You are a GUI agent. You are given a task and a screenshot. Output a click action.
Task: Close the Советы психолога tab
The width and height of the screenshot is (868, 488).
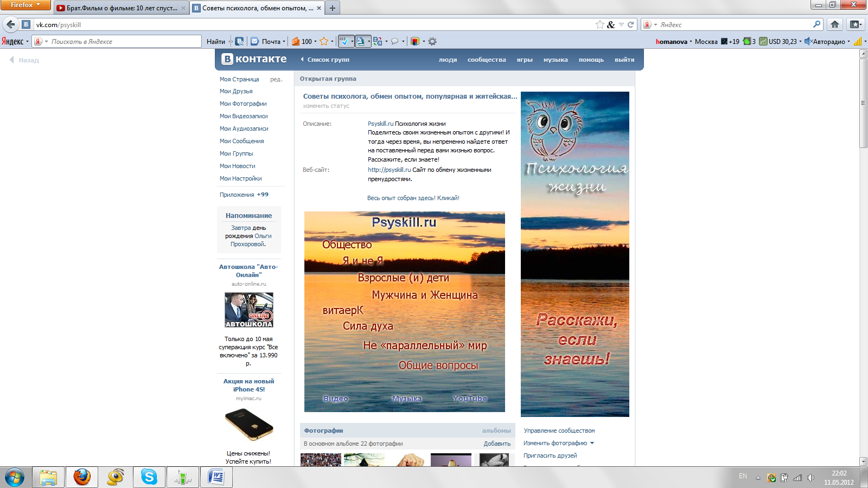pyautogui.click(x=318, y=8)
